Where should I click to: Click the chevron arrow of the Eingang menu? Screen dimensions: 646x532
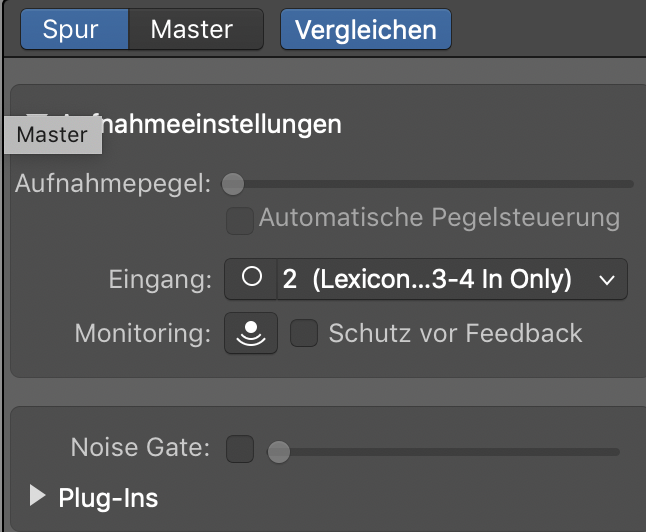coord(606,280)
